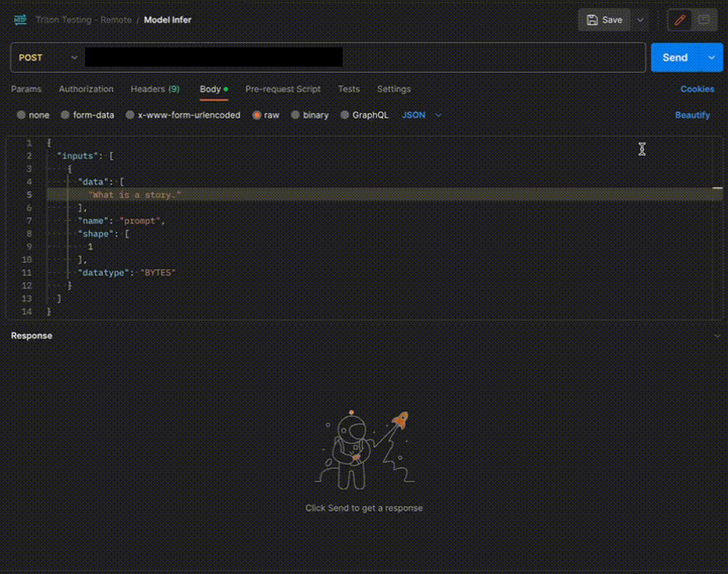Open the Send button dropdown arrow
The width and height of the screenshot is (728, 574).
(x=712, y=58)
